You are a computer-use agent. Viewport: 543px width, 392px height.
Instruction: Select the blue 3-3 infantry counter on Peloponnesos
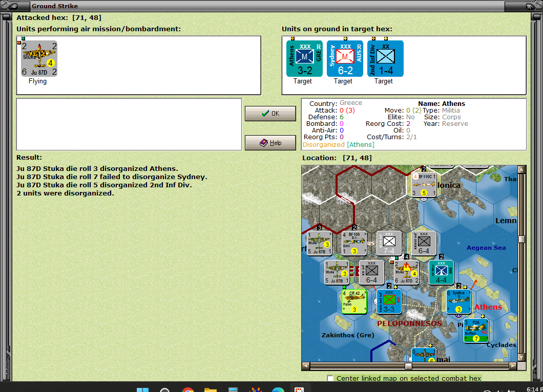click(x=389, y=301)
